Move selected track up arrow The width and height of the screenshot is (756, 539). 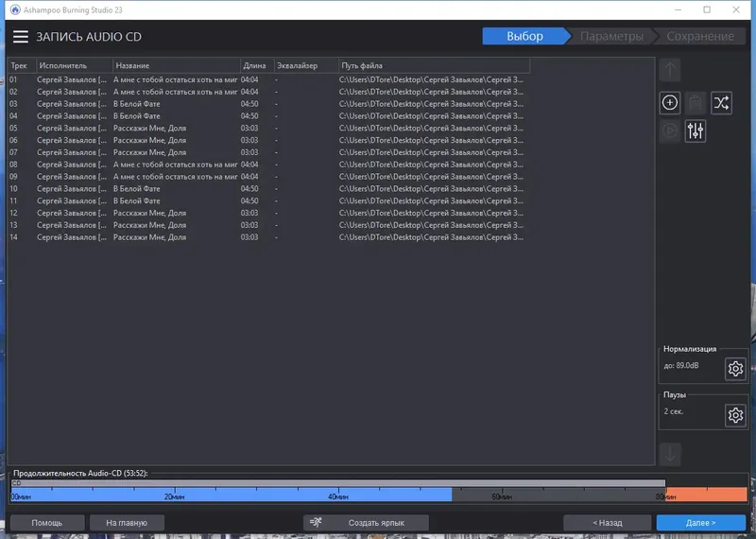[x=670, y=70]
